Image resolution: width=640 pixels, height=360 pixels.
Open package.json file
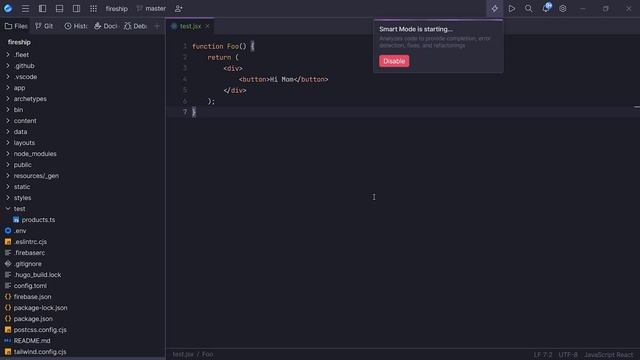pos(83,319)
